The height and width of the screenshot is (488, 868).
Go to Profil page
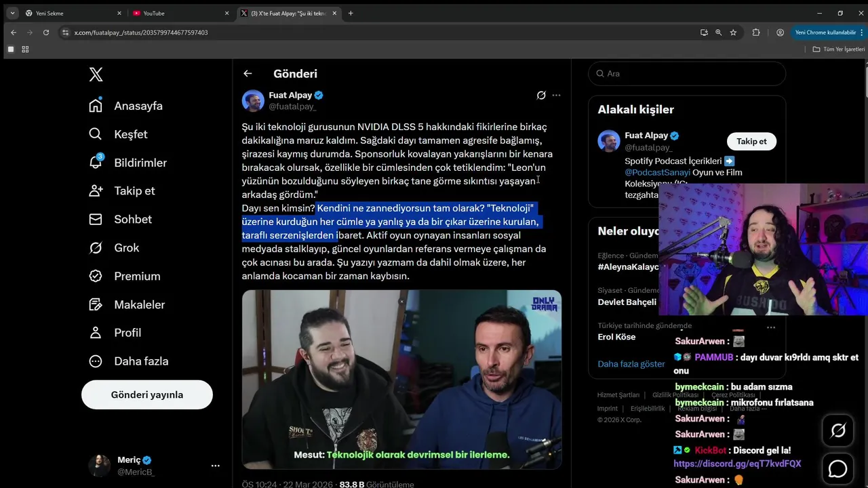(115, 333)
